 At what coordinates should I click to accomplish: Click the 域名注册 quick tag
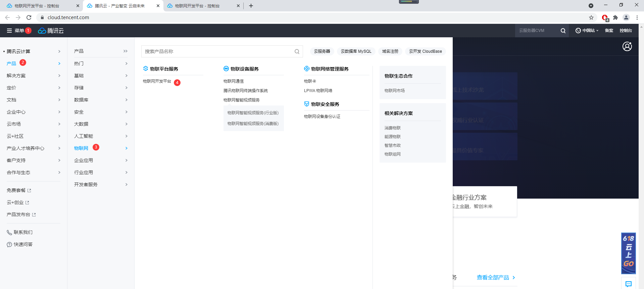(x=390, y=51)
